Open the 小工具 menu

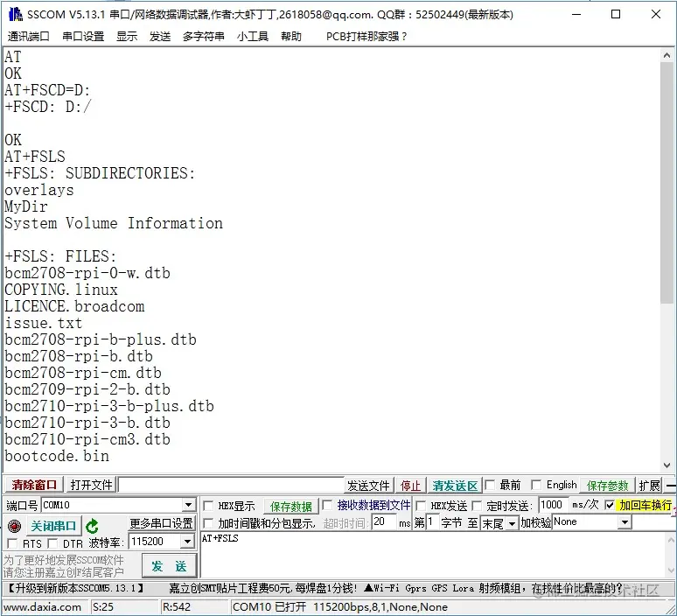pos(253,36)
